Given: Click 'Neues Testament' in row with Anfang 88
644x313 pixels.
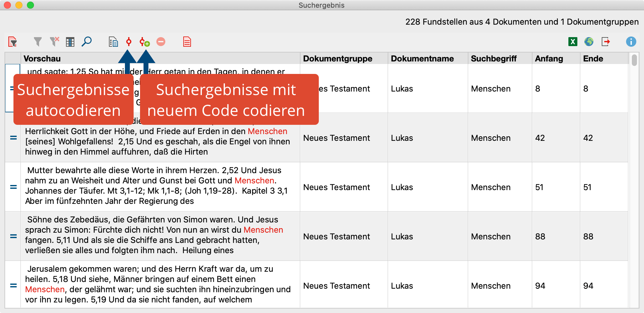Looking at the screenshot, I should 336,237.
